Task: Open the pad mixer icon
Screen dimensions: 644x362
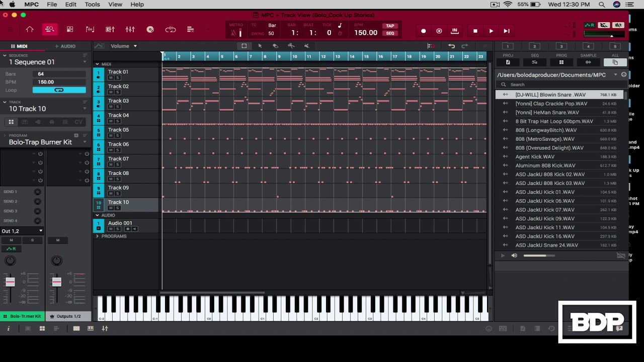Action: [110, 30]
